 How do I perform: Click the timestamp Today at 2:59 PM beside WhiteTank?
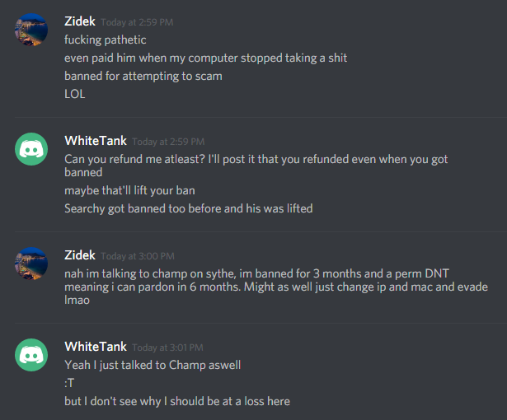(168, 142)
